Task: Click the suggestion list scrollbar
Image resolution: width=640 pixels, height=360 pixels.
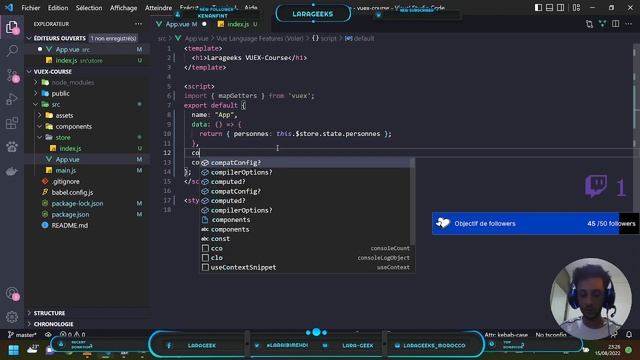Action: pos(413,202)
